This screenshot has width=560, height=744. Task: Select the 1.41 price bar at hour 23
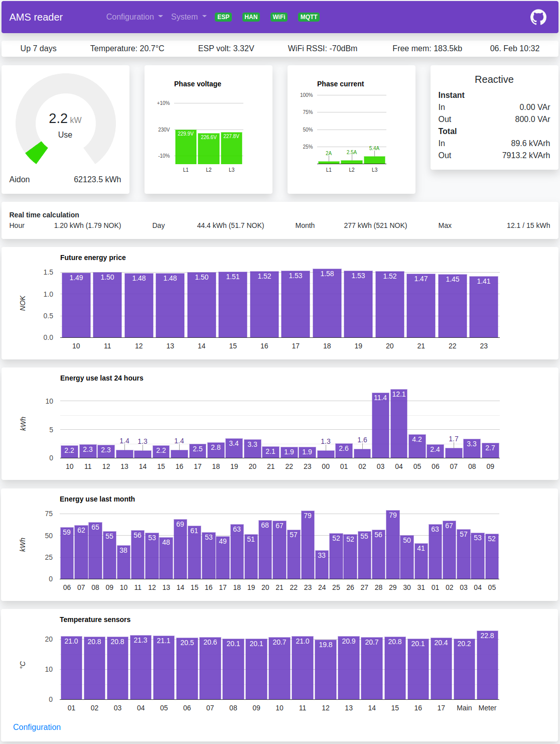click(484, 307)
